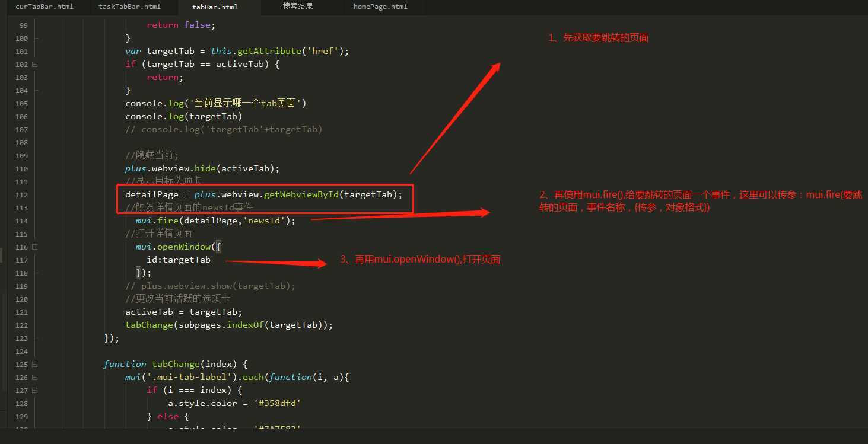Click line number 99 in the gutter
Screen dimensions: 868x444
click(x=24, y=25)
